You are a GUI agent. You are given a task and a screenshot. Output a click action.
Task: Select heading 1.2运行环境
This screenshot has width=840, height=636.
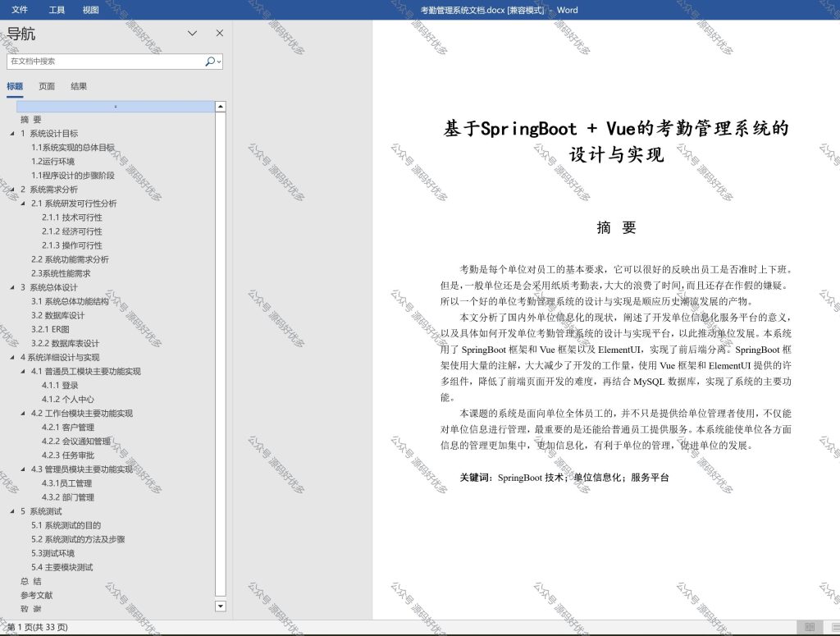tap(52, 162)
